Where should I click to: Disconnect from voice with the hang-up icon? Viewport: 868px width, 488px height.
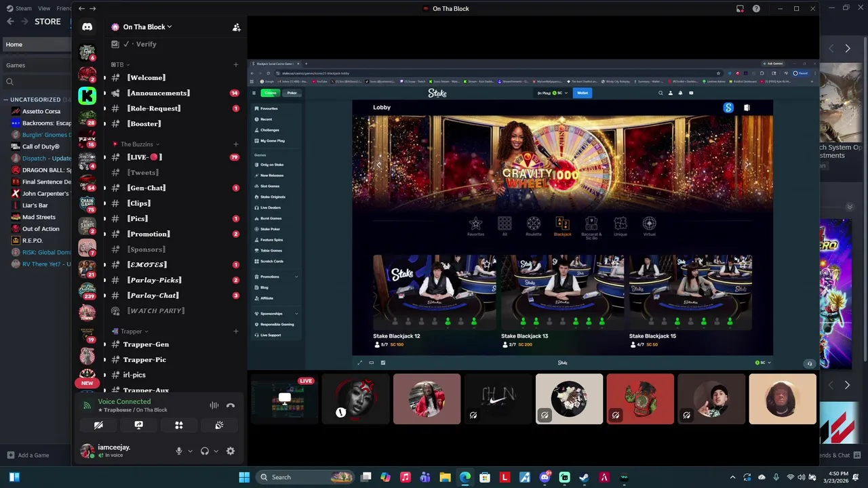point(231,405)
